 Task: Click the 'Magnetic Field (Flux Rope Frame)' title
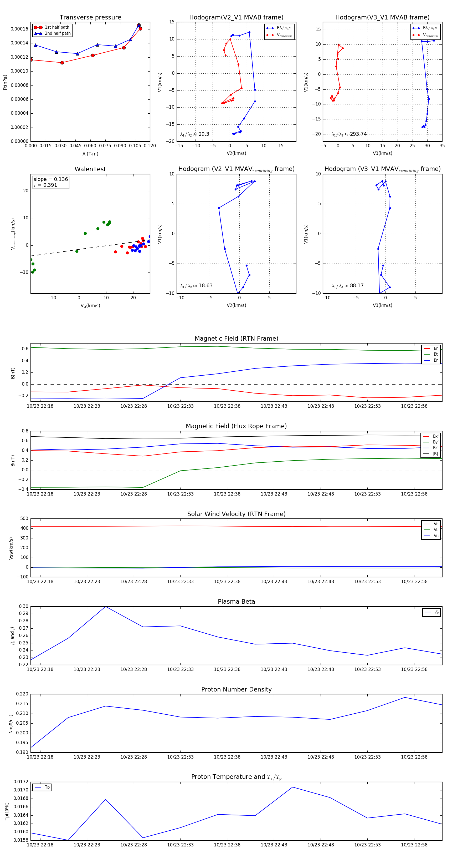[236, 426]
